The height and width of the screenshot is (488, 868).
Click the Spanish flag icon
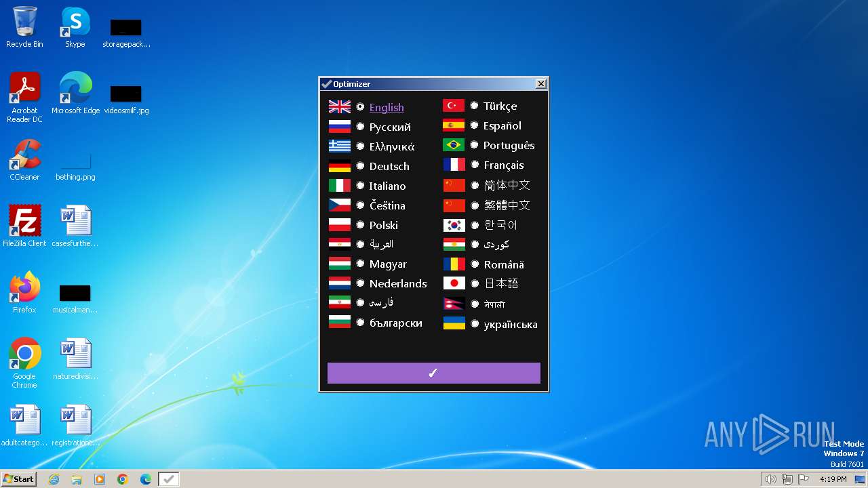pyautogui.click(x=454, y=125)
